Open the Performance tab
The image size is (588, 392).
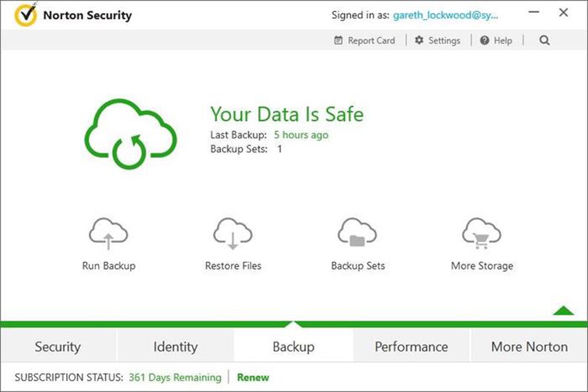click(411, 347)
